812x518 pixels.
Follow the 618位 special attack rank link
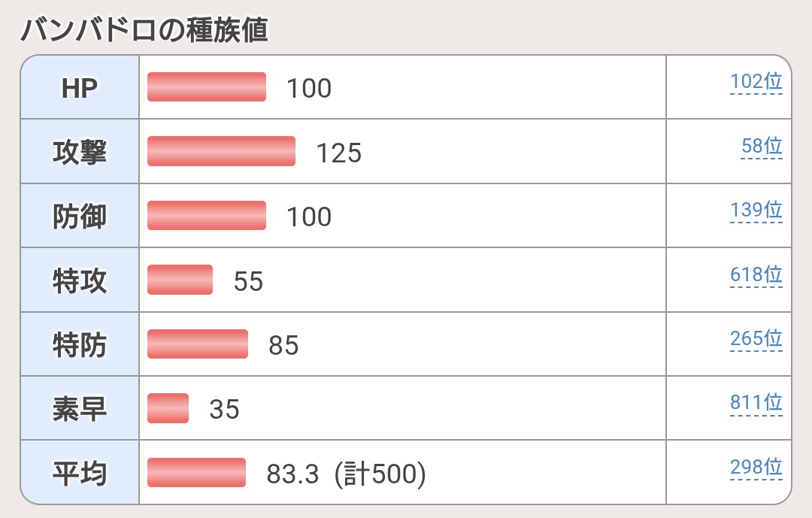(756, 275)
